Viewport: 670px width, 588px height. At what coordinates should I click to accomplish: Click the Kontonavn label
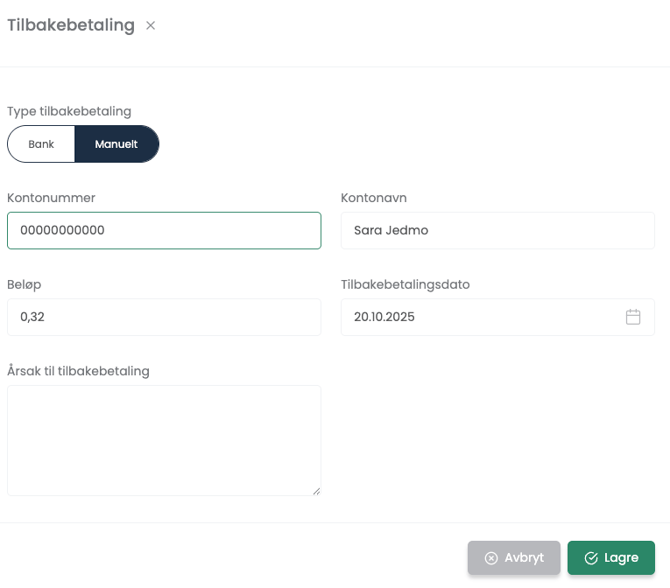pos(374,198)
